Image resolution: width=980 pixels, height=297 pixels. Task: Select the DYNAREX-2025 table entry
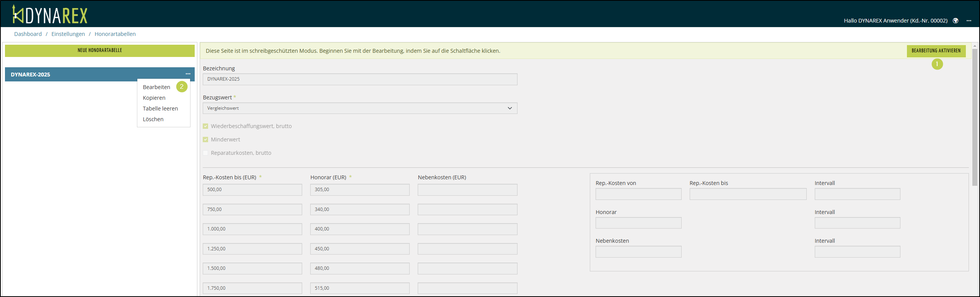click(x=31, y=75)
